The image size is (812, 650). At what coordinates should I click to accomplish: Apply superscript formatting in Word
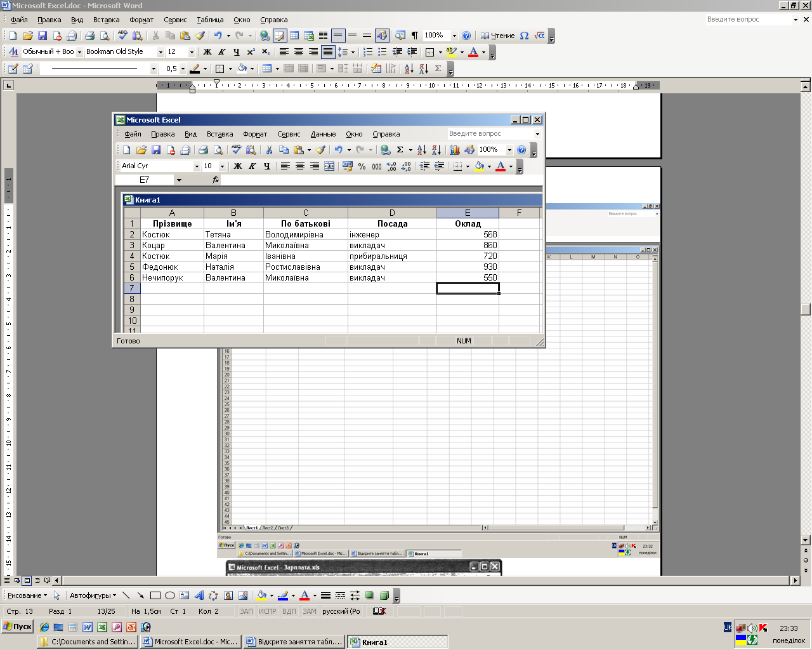[x=251, y=52]
